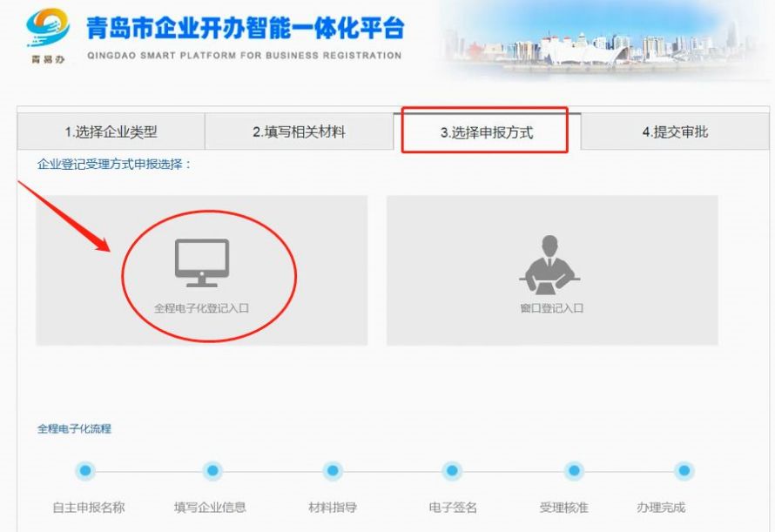This screenshot has height=532, width=775.
Task: Click the step dot above 办理完成
Action: coord(684,471)
